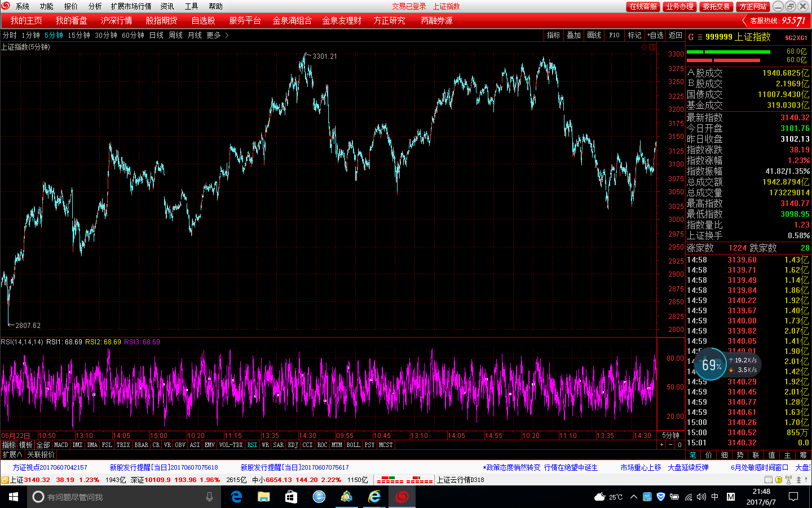Click the 69% floating monitor circle
Screen dimensions: 812x508
pos(710,365)
